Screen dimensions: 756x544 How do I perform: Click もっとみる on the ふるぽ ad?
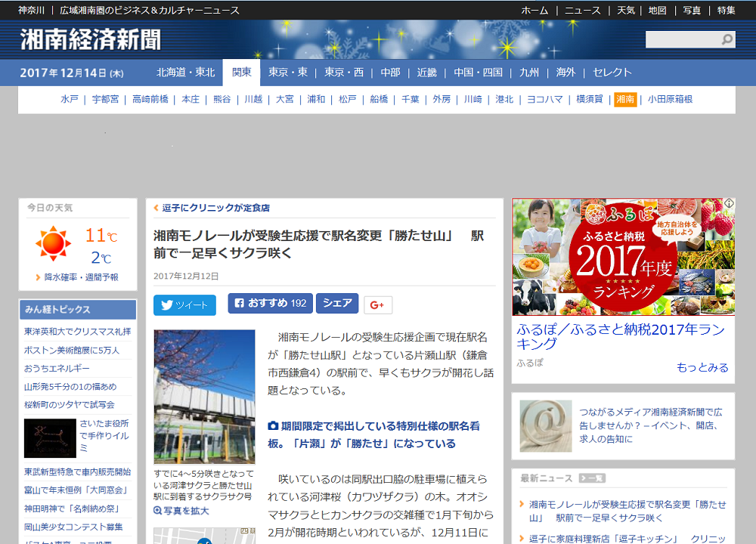(702, 368)
